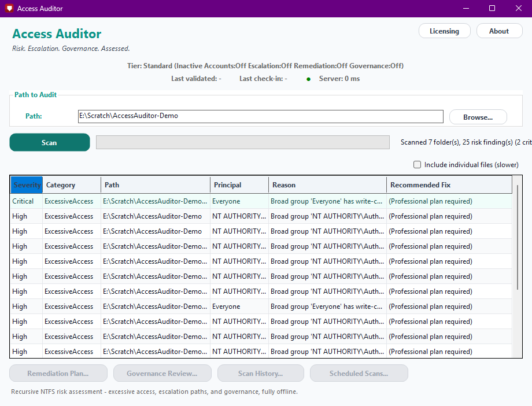This screenshot has height=406, width=532.
Task: Sort by the Severity column header
Action: pyautogui.click(x=27, y=185)
